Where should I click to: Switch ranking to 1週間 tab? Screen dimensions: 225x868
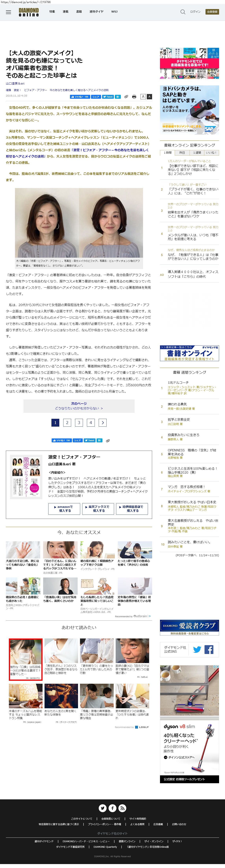pyautogui.click(x=196, y=153)
